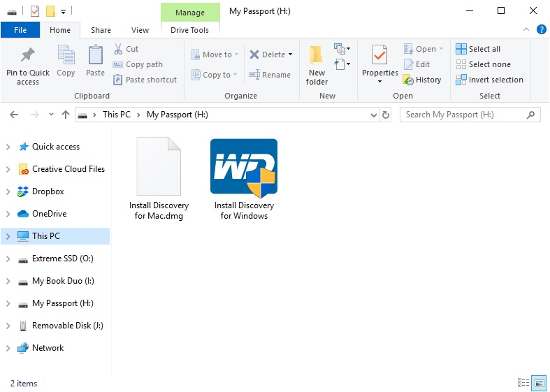550x392 pixels.
Task: Refresh the folder view
Action: click(386, 115)
